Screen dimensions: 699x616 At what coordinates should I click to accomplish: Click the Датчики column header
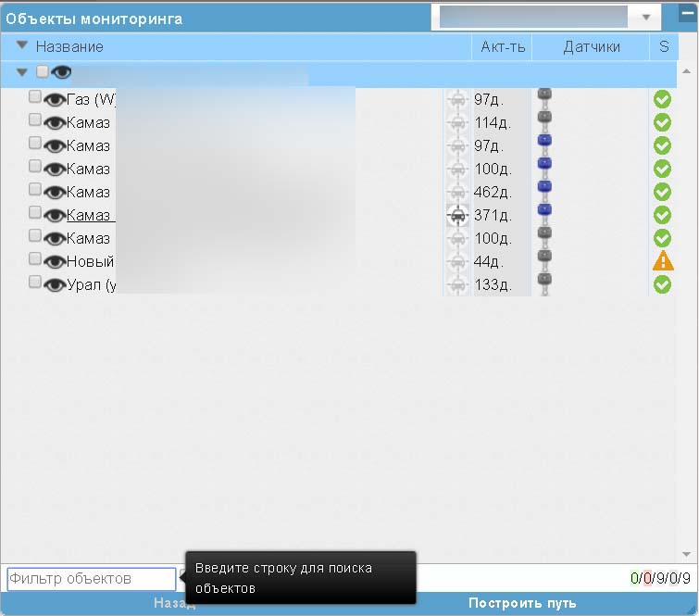pyautogui.click(x=592, y=46)
